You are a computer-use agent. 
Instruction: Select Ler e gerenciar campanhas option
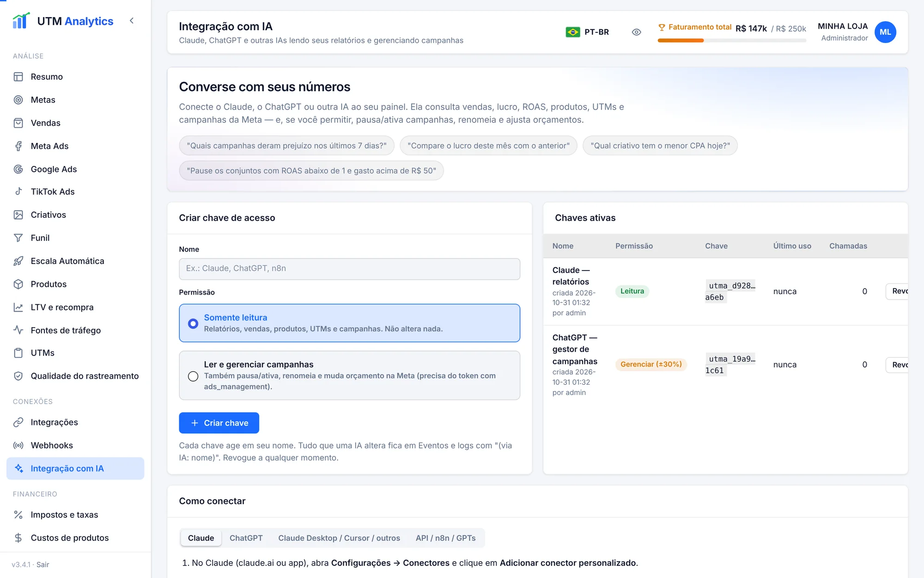349,375
